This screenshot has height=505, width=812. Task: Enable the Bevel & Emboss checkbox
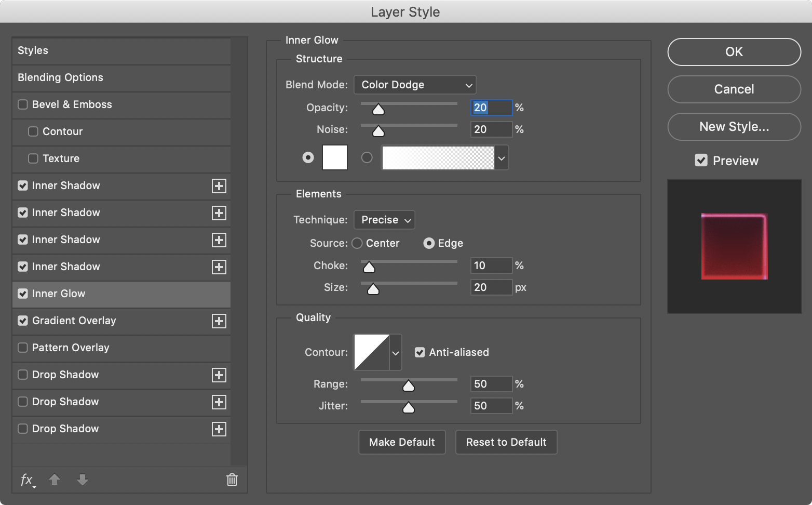point(23,104)
